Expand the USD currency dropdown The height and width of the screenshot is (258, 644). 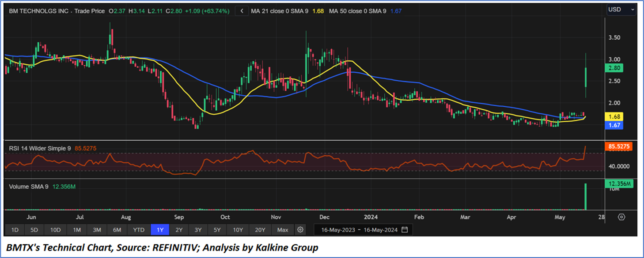coord(621,10)
